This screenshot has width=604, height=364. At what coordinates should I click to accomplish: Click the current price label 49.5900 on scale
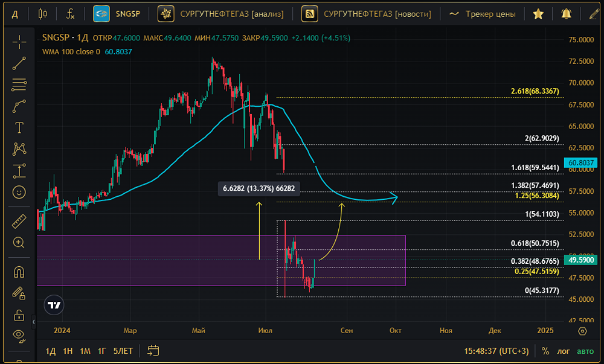(581, 260)
